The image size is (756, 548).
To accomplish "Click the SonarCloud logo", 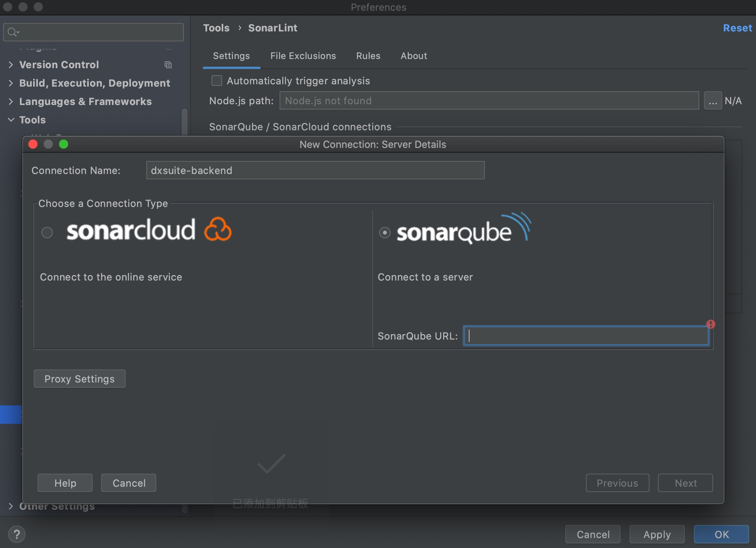I will 149,230.
